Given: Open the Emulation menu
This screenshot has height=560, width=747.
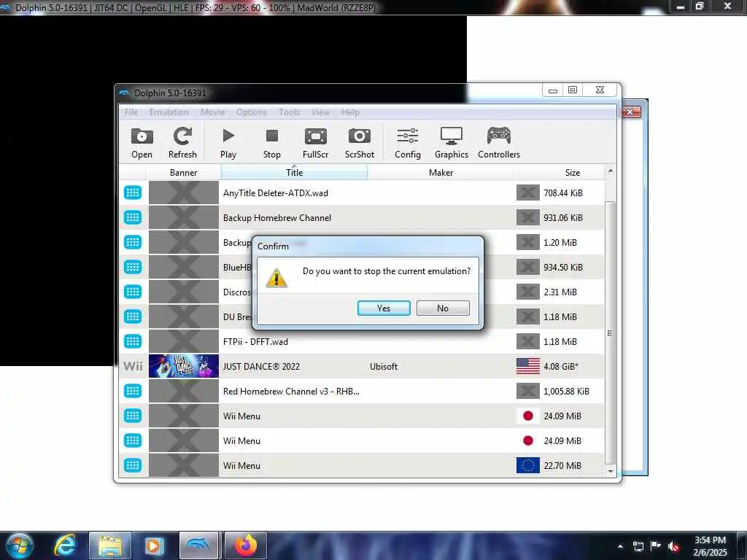Looking at the screenshot, I should point(169,112).
